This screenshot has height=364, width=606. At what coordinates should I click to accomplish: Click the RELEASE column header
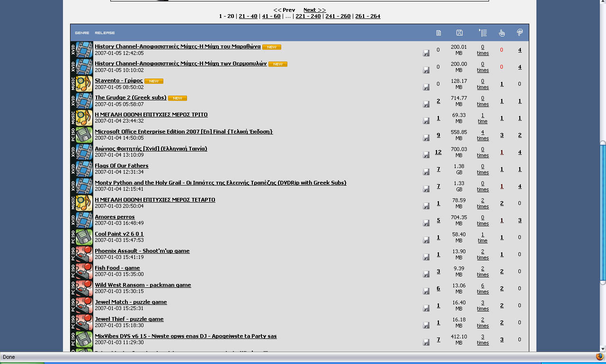point(105,33)
